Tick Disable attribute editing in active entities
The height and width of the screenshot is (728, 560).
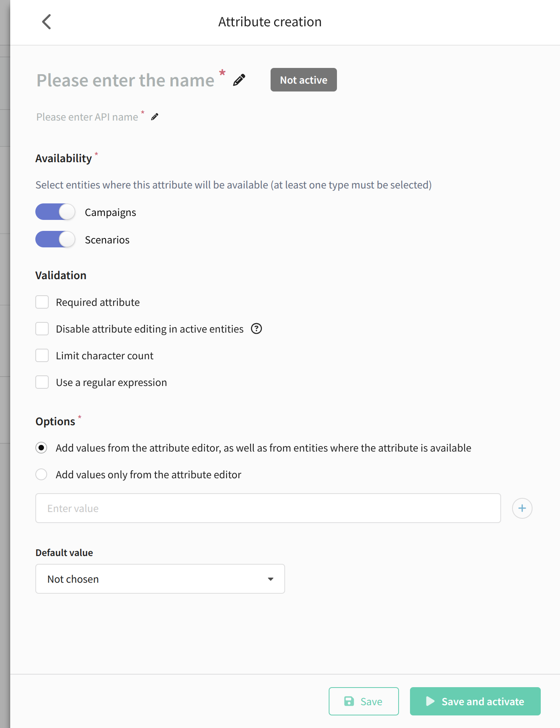point(42,329)
